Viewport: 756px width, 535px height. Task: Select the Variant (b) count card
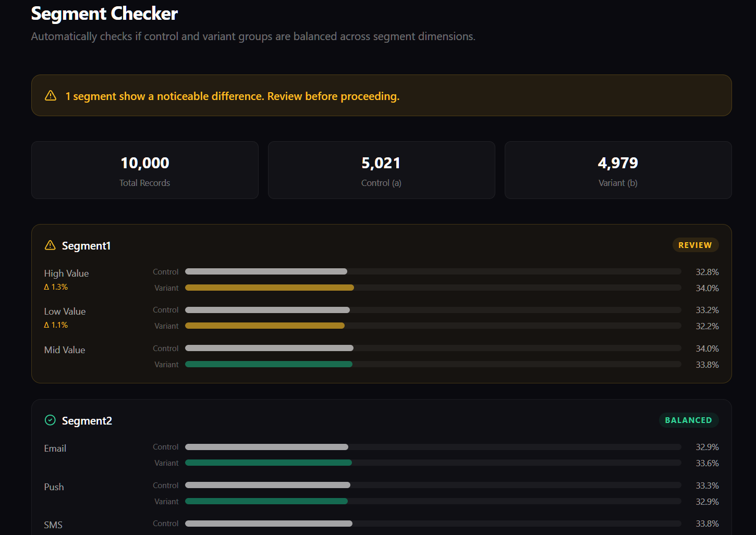click(x=618, y=170)
